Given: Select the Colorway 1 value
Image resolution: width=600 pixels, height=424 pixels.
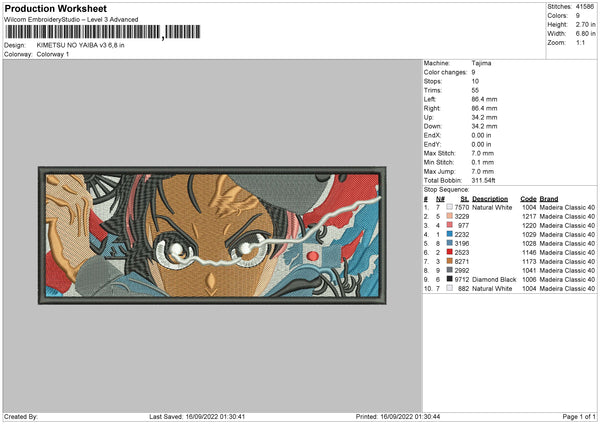Looking at the screenshot, I should point(53,54).
